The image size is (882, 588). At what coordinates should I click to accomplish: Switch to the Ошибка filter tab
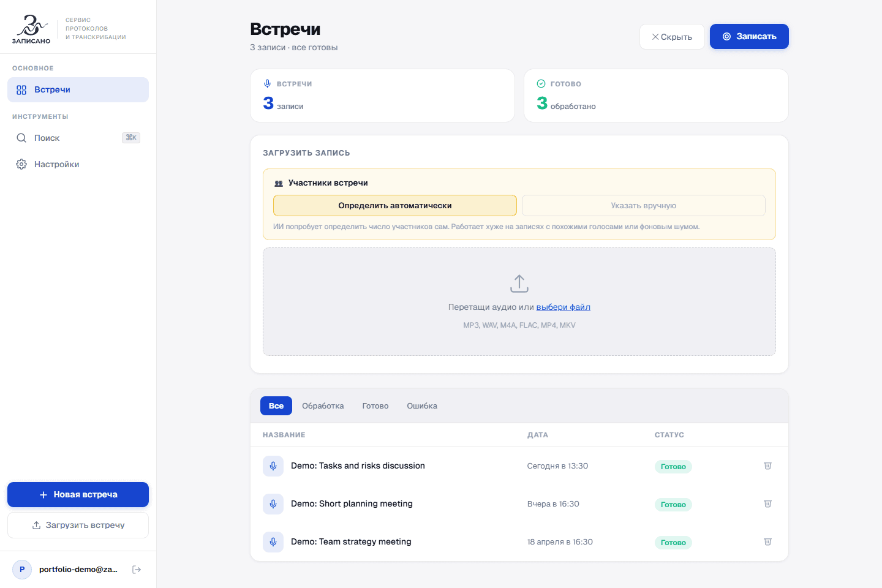pyautogui.click(x=422, y=406)
